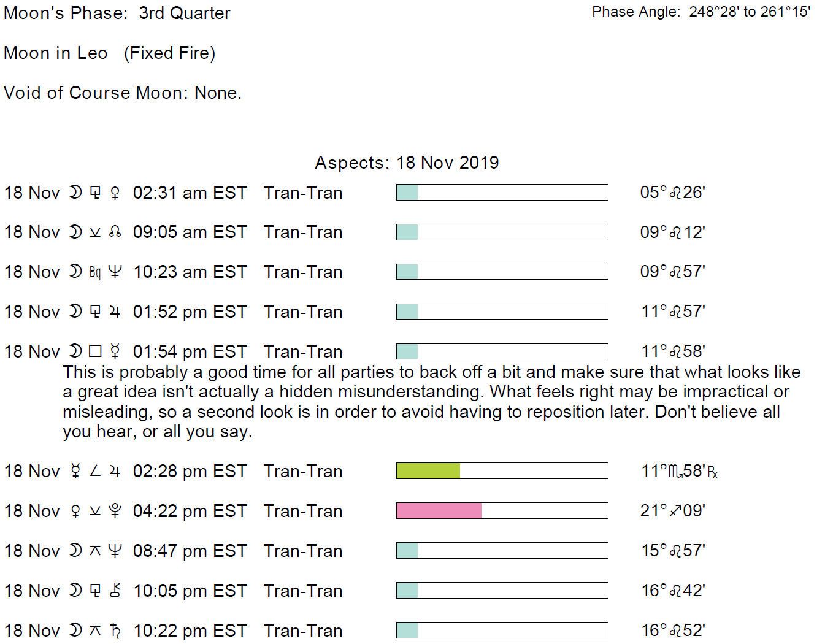Click the North Node glyph in the 09:05 am row

coord(115,232)
